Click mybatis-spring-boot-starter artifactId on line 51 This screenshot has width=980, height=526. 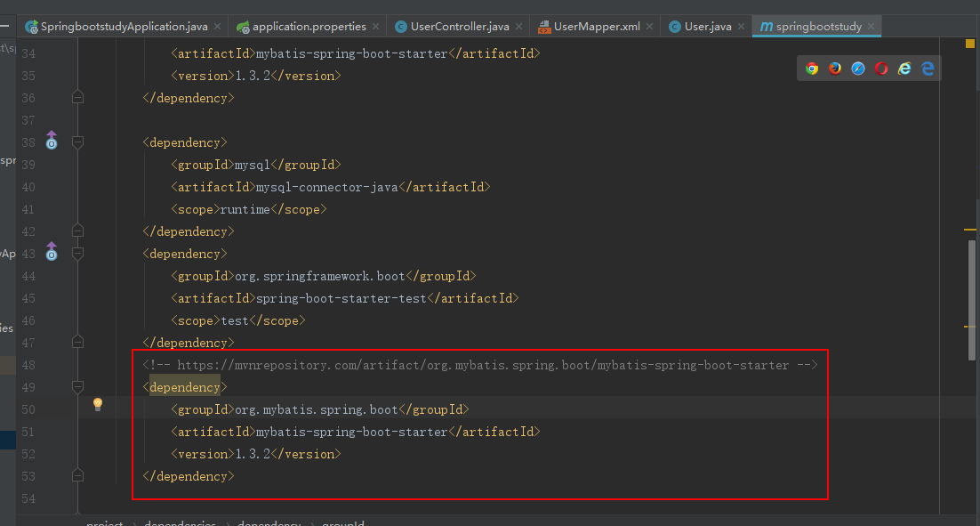(x=352, y=433)
